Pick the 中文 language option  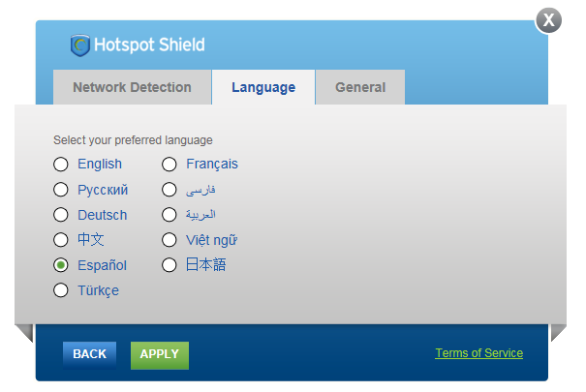(61, 240)
